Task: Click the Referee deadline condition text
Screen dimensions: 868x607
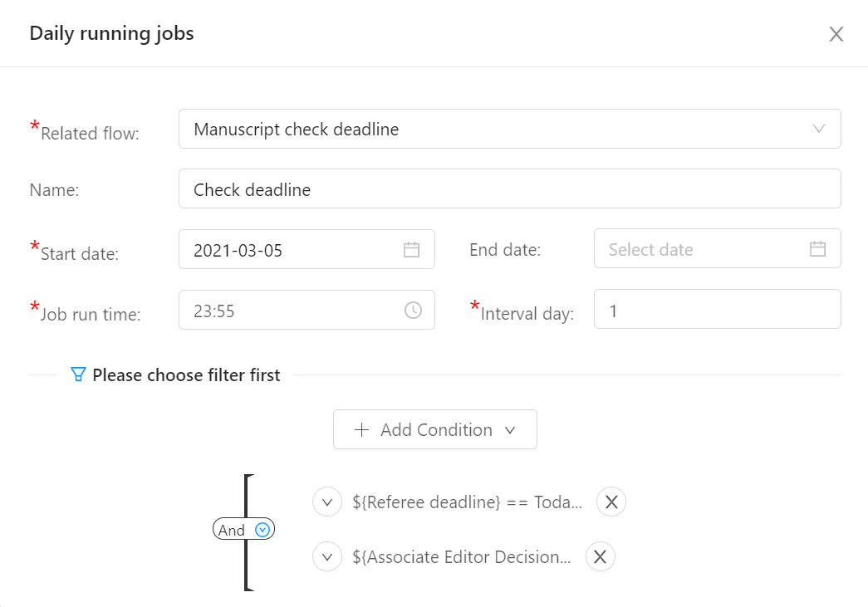Action: (467, 502)
